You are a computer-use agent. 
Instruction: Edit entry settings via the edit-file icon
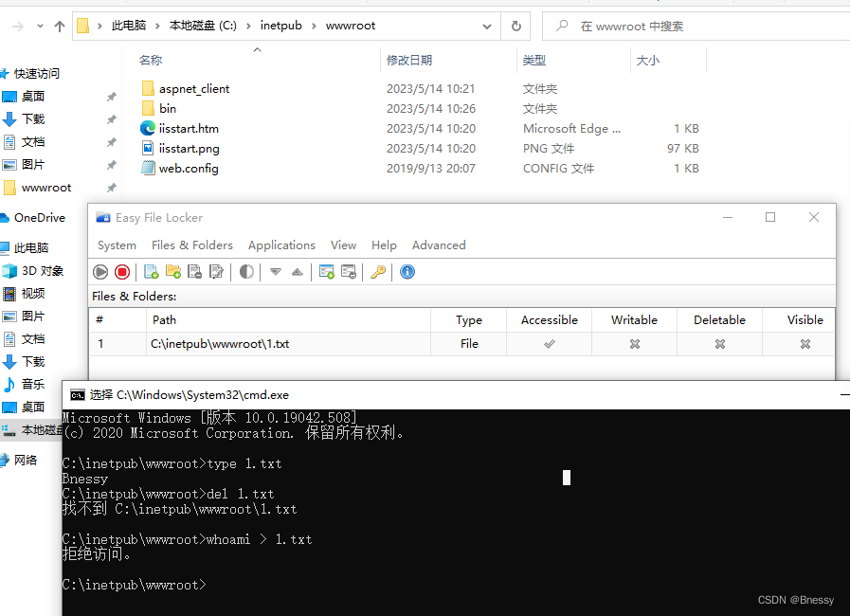click(x=217, y=272)
